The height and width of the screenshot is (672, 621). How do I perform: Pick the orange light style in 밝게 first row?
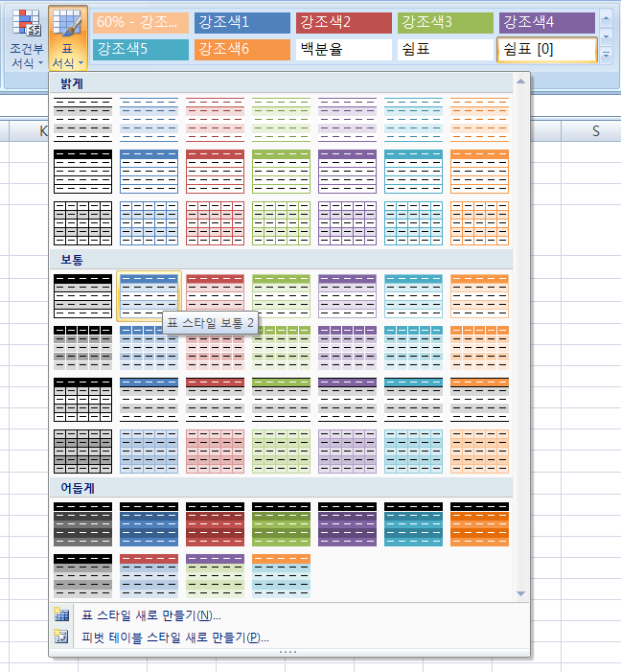pyautogui.click(x=479, y=120)
